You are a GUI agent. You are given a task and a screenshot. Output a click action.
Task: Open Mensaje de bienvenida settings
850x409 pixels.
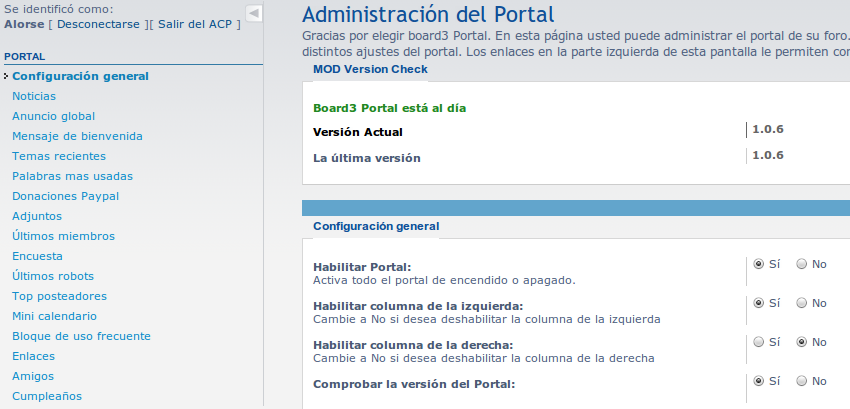click(x=77, y=136)
